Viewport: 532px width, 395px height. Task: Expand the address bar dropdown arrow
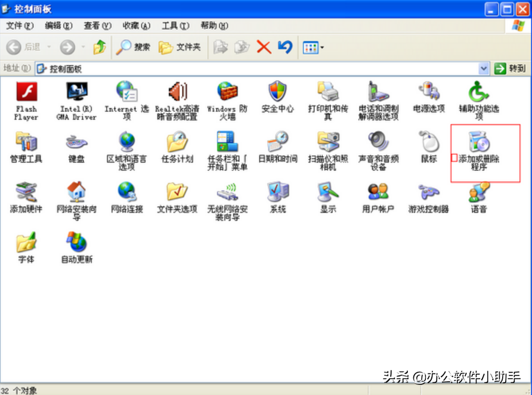[484, 69]
